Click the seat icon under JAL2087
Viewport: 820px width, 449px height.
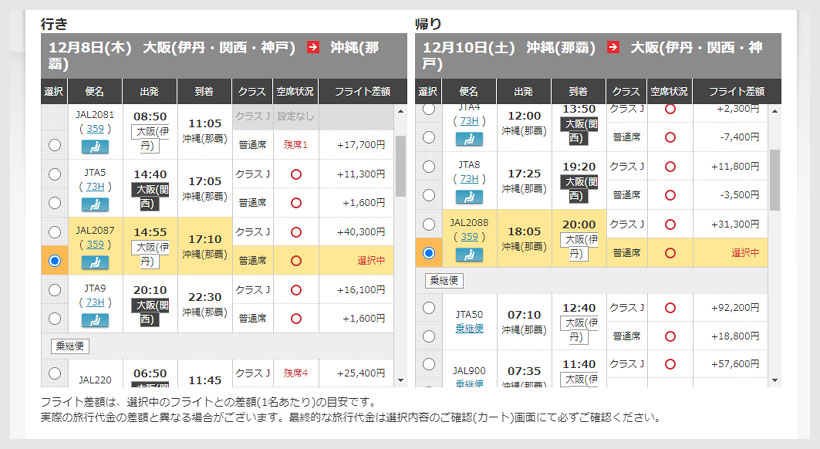click(95, 262)
